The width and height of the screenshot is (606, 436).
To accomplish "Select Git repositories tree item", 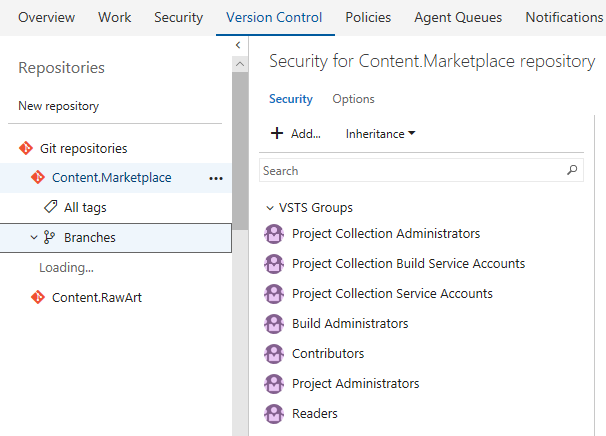I will (83, 148).
